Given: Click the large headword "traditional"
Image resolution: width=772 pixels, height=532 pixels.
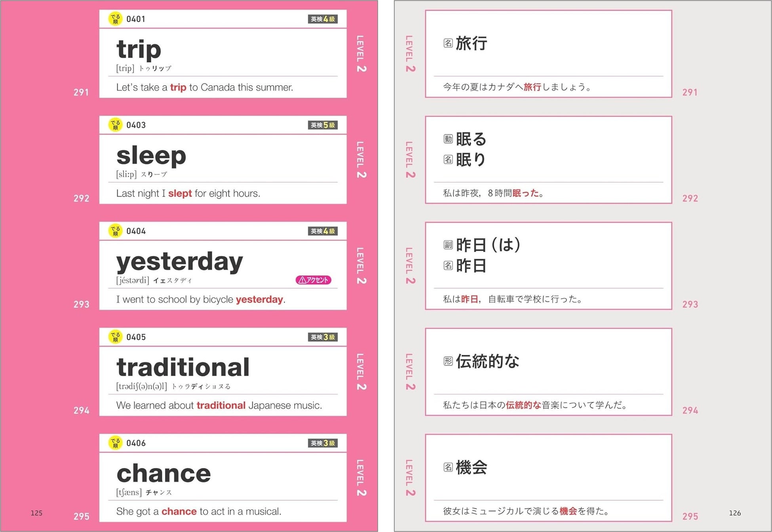Looking at the screenshot, I should [x=183, y=367].
